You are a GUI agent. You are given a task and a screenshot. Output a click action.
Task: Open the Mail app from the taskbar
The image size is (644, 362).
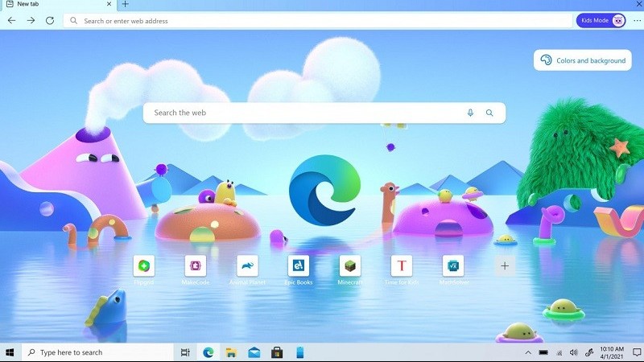point(254,352)
